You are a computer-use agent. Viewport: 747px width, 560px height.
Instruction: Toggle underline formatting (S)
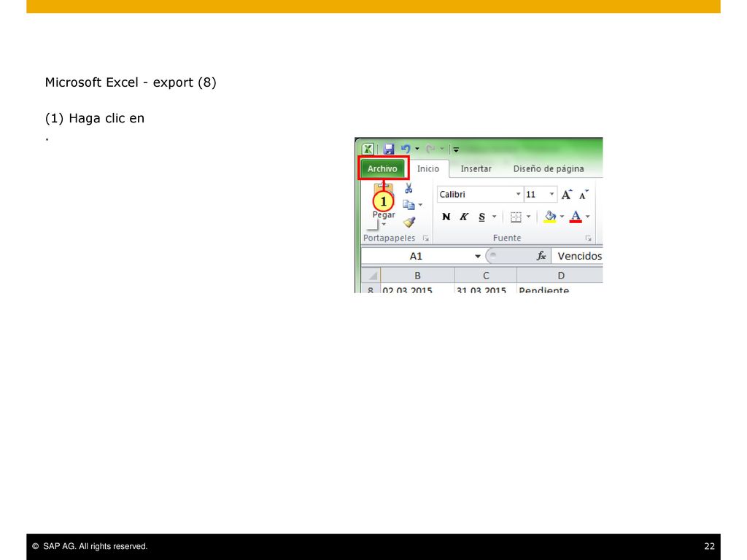click(x=481, y=217)
